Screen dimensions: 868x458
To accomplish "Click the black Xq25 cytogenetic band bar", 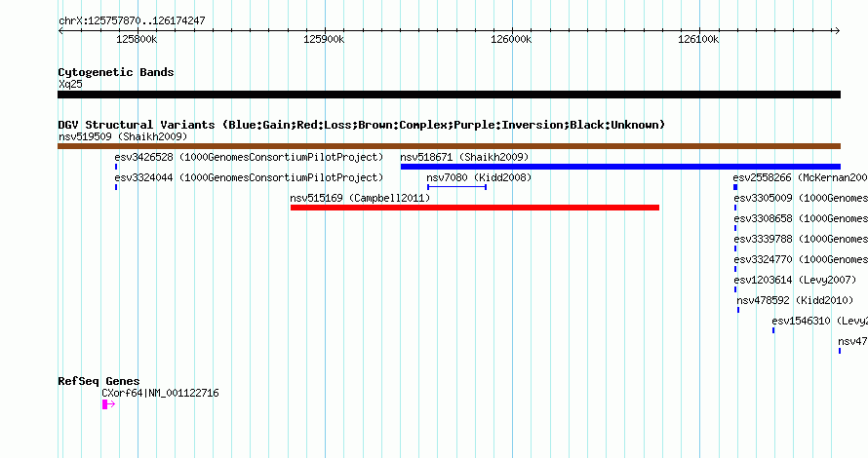I will pyautogui.click(x=449, y=95).
